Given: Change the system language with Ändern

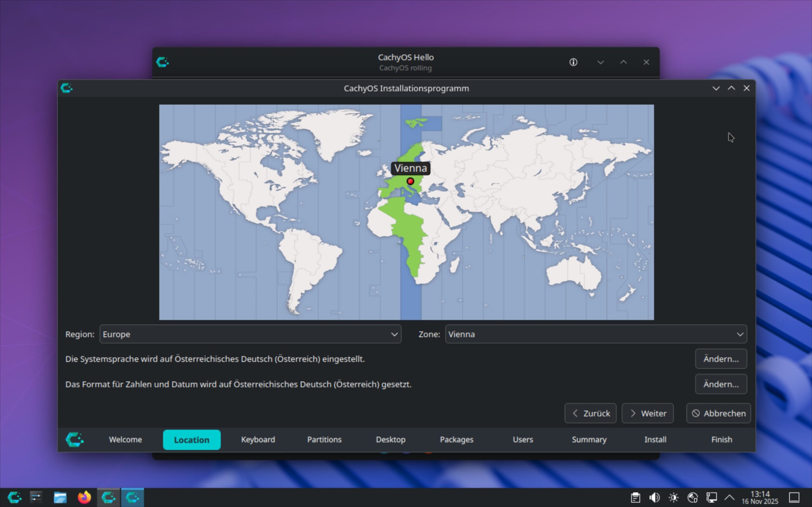Looking at the screenshot, I should click(x=721, y=359).
